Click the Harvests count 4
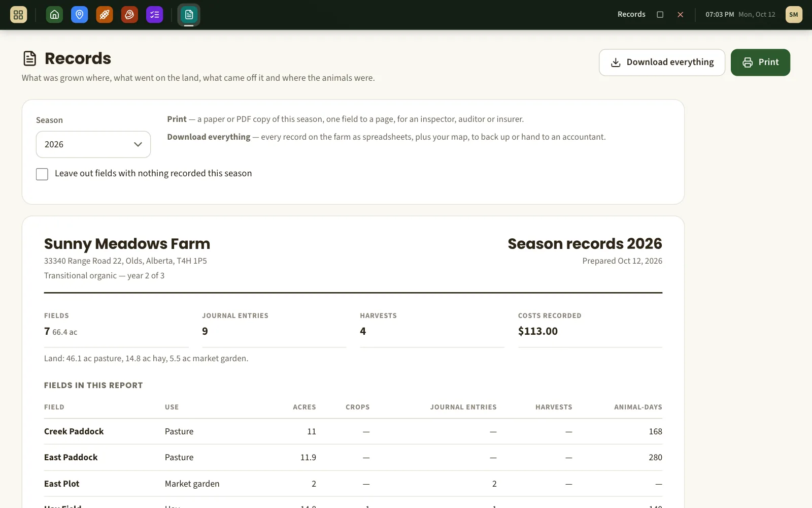The width and height of the screenshot is (812, 508). tap(363, 331)
